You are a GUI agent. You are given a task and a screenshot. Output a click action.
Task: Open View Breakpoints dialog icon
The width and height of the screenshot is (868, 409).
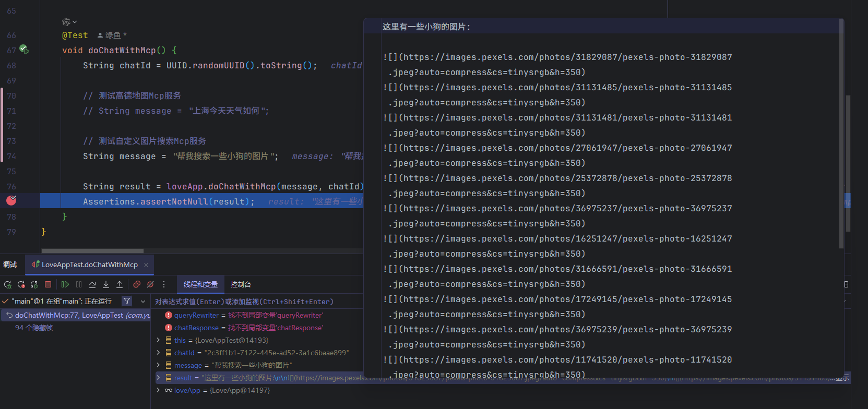click(x=137, y=284)
